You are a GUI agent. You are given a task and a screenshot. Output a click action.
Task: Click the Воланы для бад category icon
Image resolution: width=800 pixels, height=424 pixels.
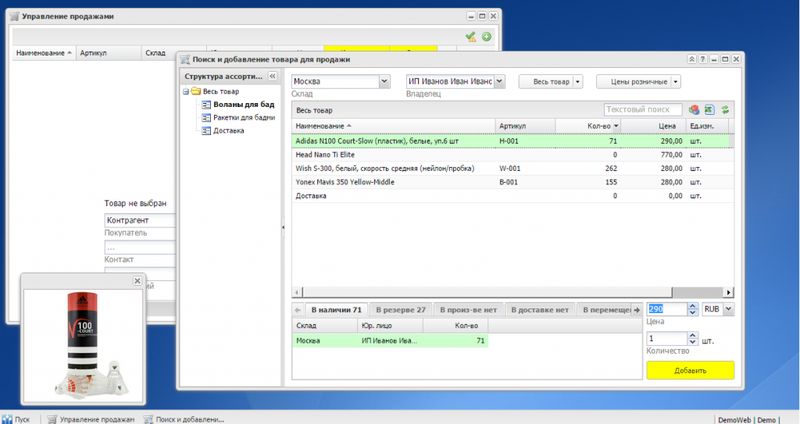206,105
